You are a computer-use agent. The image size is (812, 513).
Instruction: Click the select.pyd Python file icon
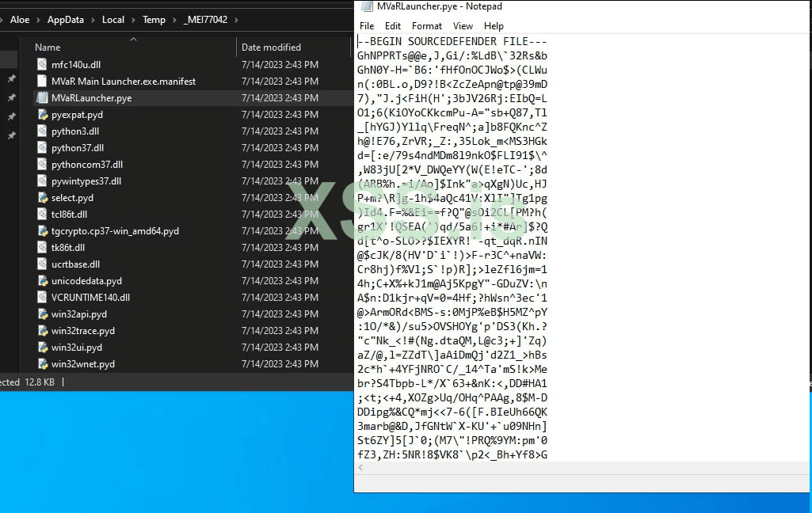43,197
